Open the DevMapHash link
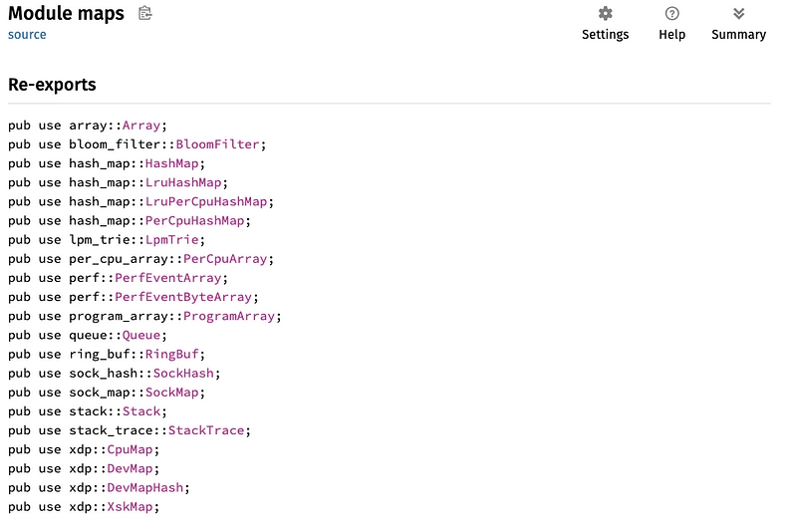Screen dimensions: 797x532 [x=144, y=488]
